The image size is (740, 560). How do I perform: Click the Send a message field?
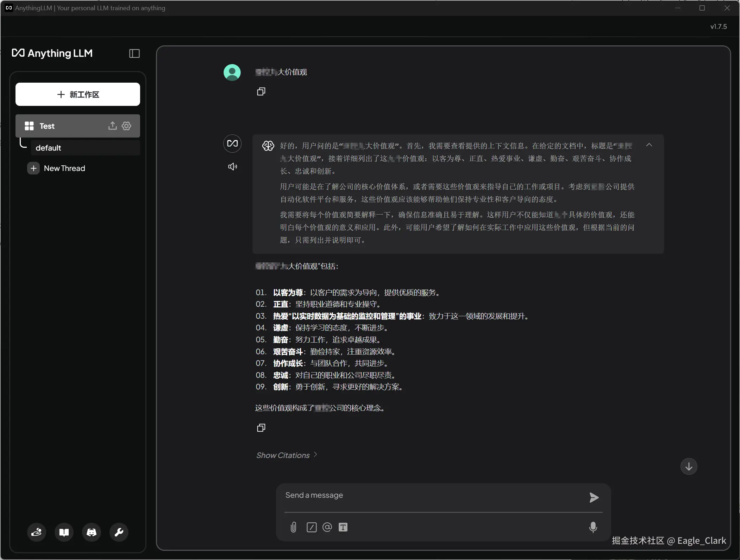click(x=433, y=495)
